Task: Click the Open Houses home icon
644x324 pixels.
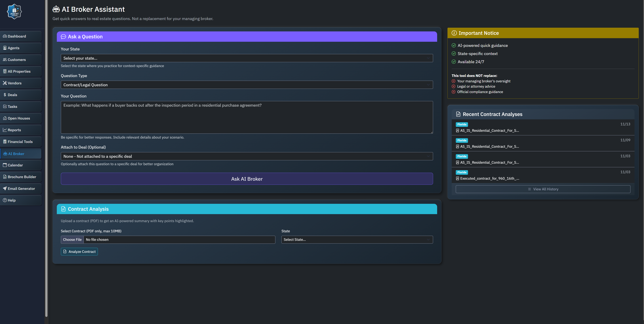Action: tap(5, 118)
